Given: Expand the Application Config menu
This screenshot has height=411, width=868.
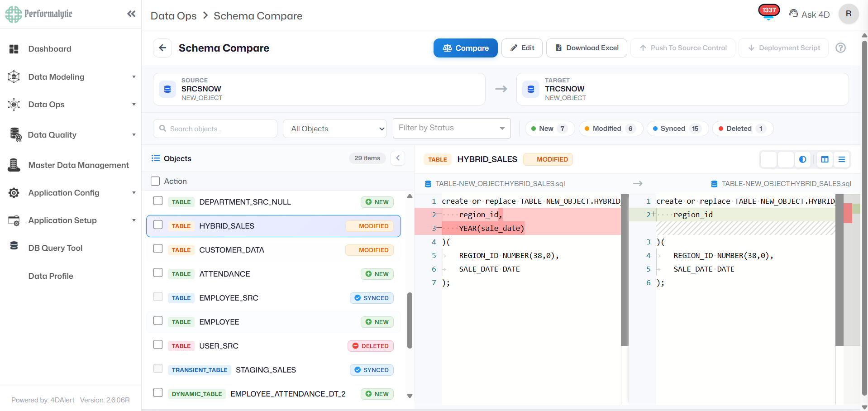Looking at the screenshot, I should coord(71,193).
